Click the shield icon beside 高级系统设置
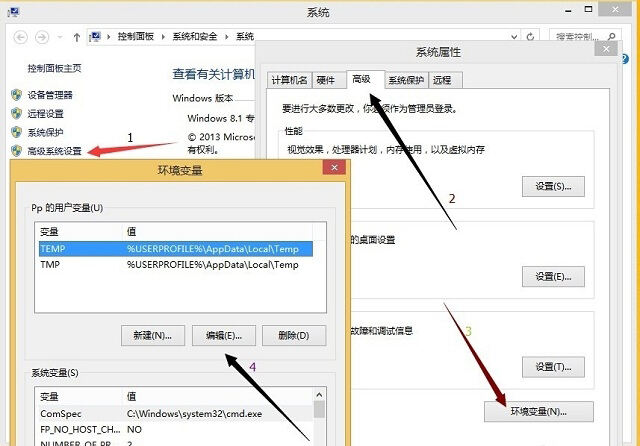The image size is (640, 446). 16,151
